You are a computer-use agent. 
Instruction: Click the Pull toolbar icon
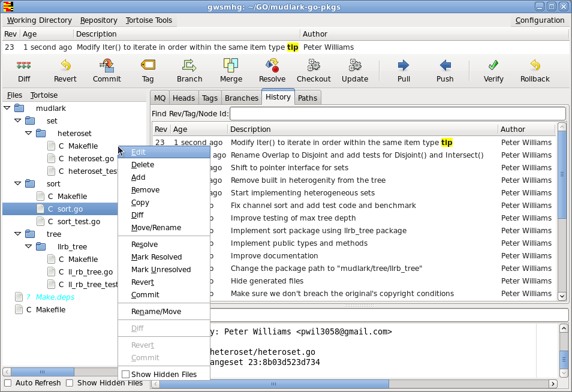tap(404, 65)
